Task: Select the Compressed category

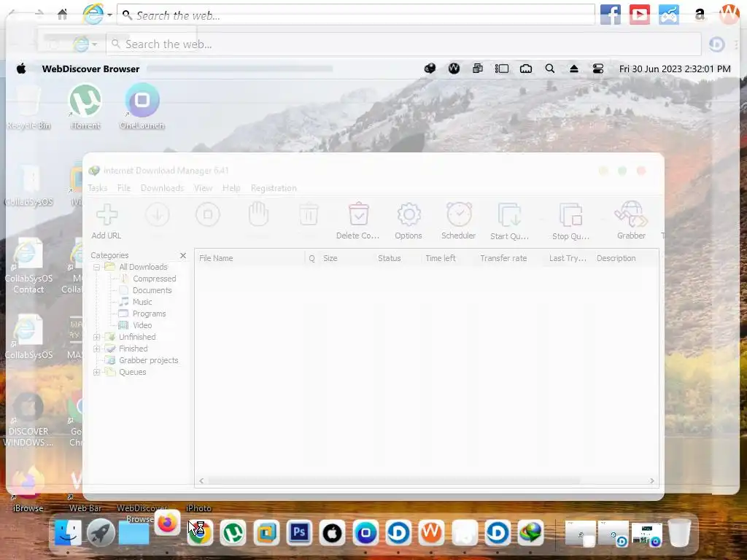Action: coord(154,279)
